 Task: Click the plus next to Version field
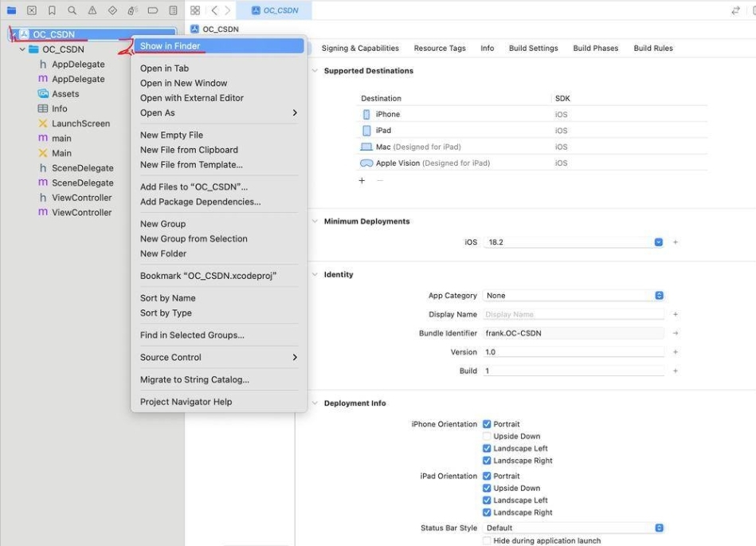676,352
